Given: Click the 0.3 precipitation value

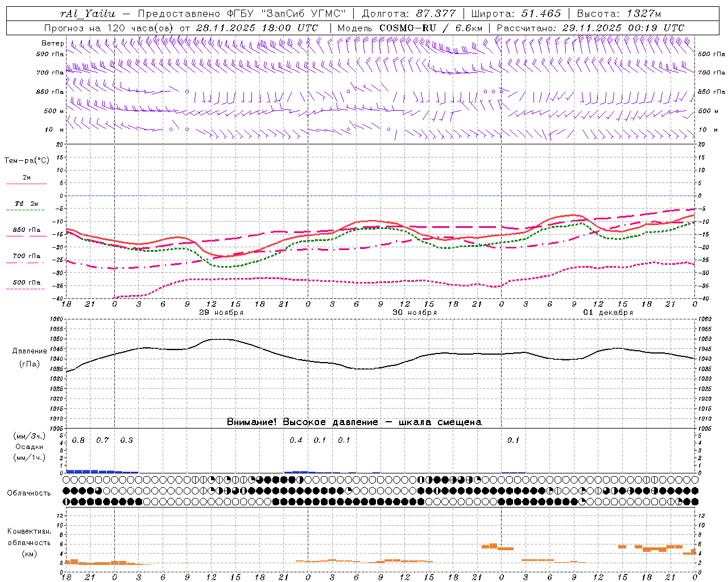Looking at the screenshot, I should pyautogui.click(x=127, y=440).
